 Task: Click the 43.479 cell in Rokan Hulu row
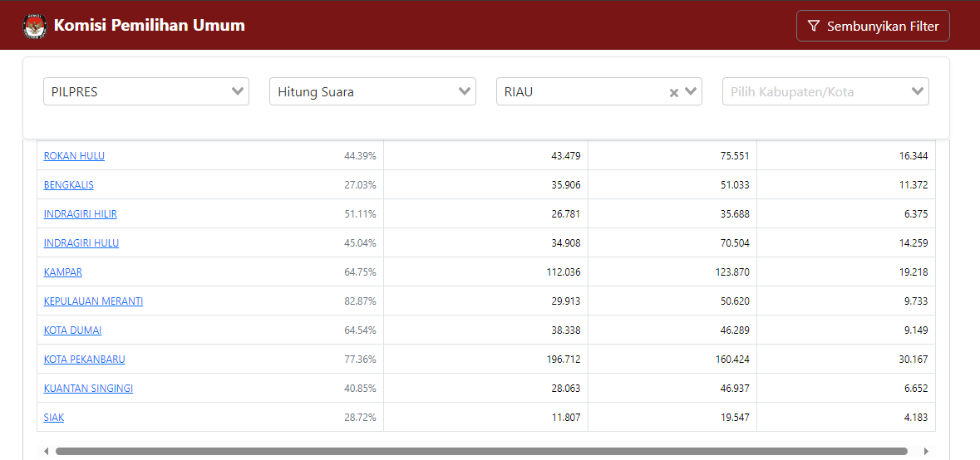click(x=485, y=155)
